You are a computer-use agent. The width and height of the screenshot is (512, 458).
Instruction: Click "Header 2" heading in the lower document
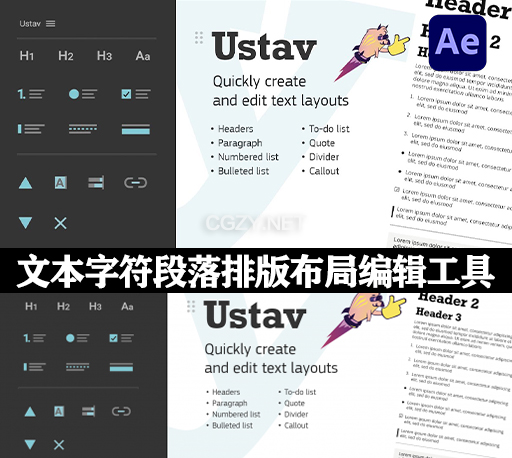tap(449, 300)
